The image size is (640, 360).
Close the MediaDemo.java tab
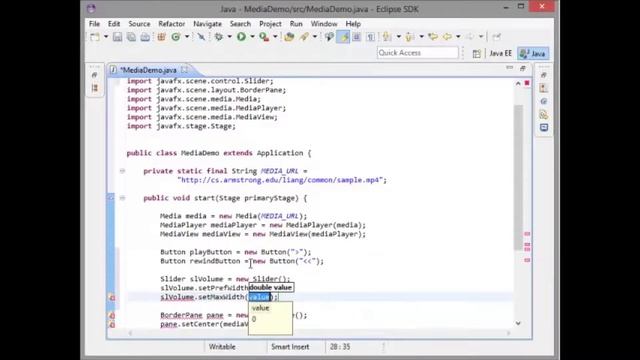click(184, 70)
